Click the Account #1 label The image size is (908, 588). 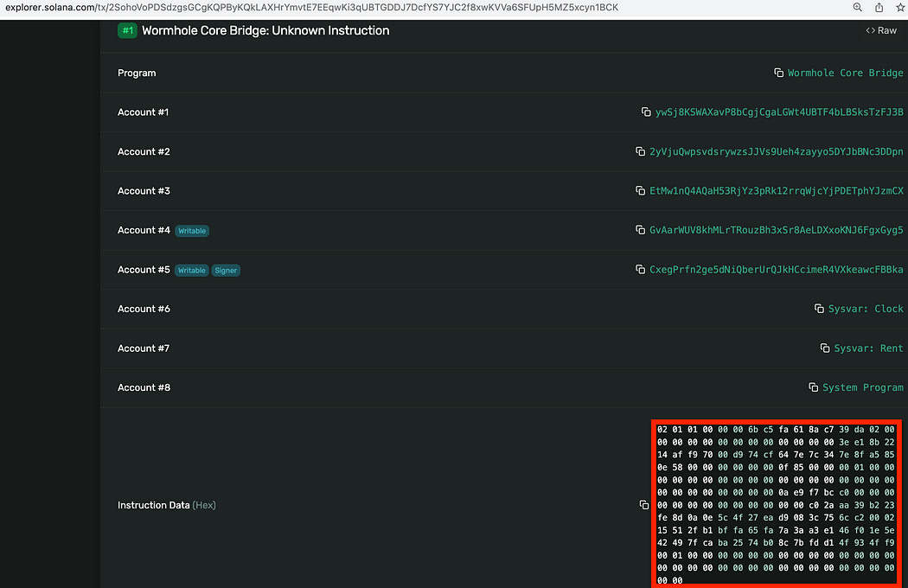[143, 112]
